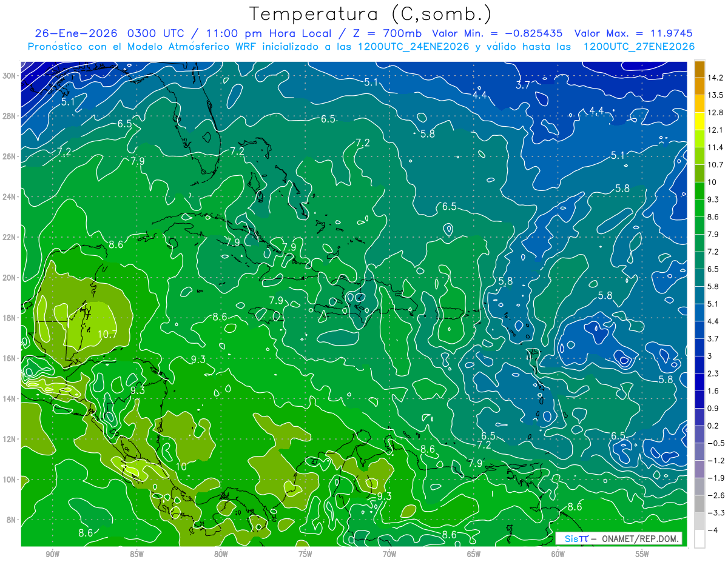Click the 55W longitude axis label
Image resolution: width=728 pixels, height=562 pixels.
tap(642, 555)
